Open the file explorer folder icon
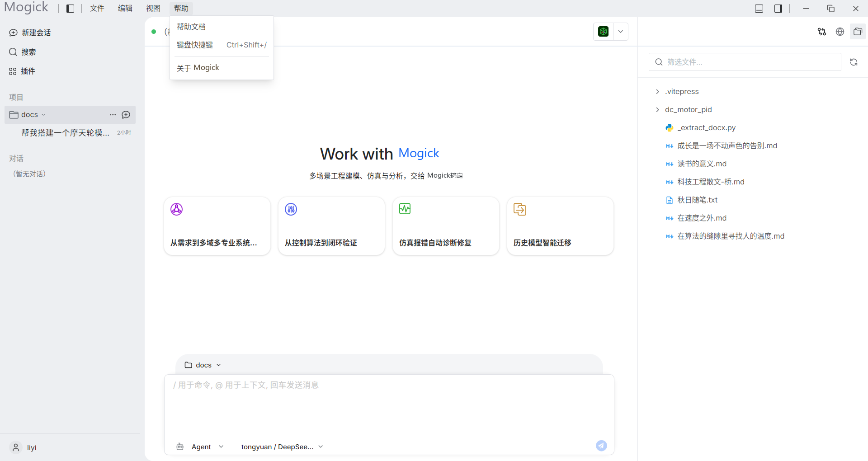This screenshot has height=461, width=868. 858,32
